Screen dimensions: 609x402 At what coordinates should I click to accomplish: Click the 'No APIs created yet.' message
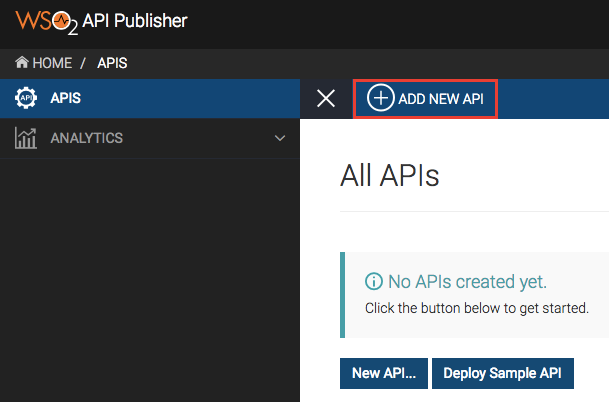coord(467,282)
